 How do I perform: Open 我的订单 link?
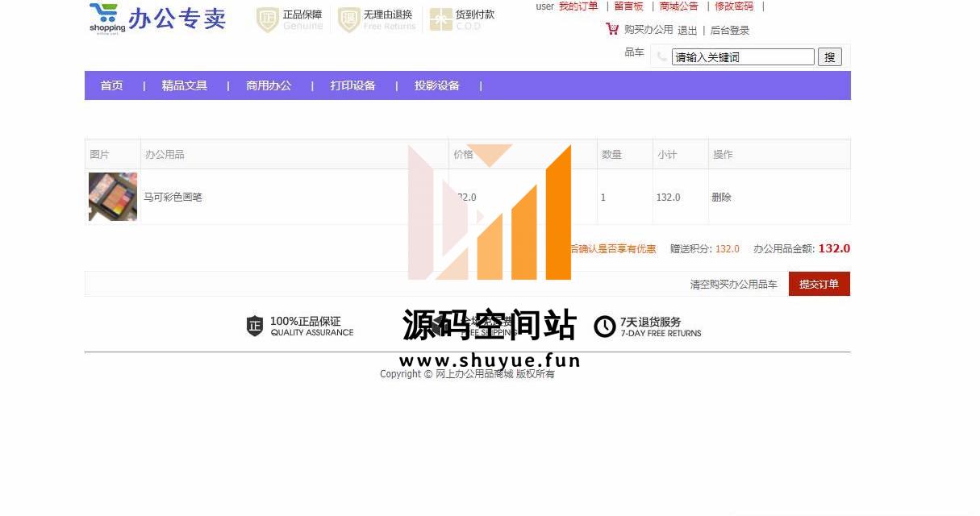tap(578, 6)
